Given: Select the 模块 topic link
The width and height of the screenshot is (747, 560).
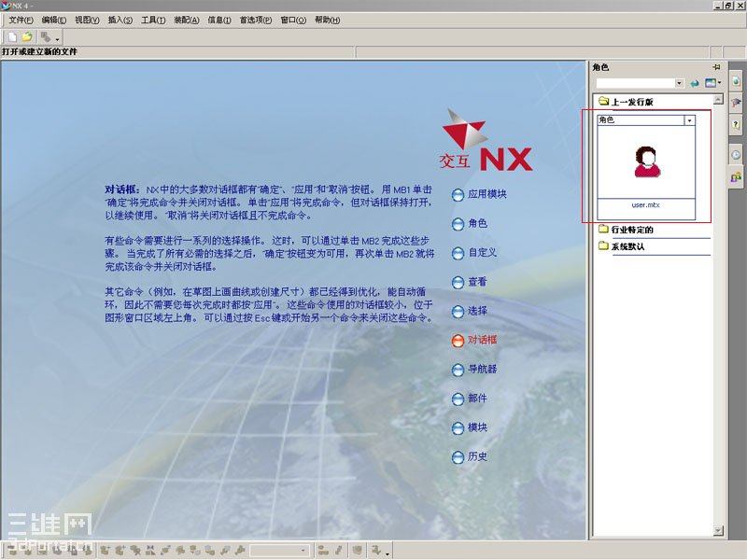Looking at the screenshot, I should (x=470, y=427).
